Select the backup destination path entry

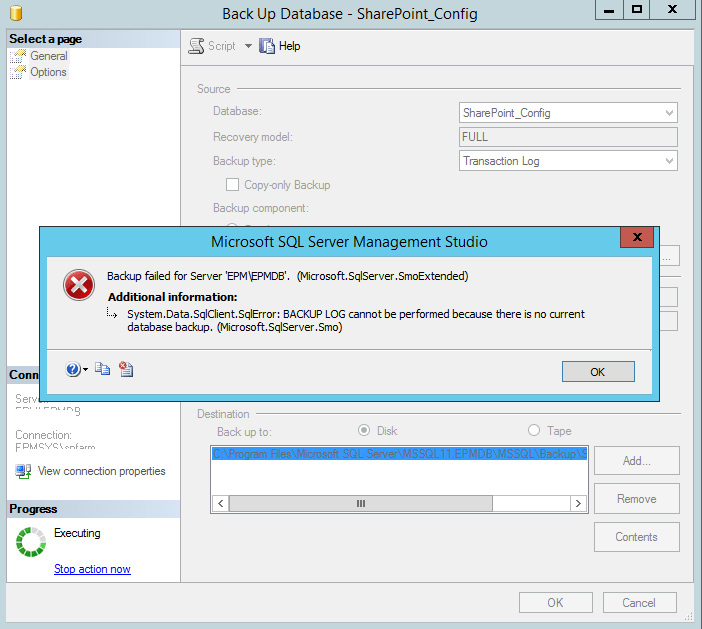399,454
